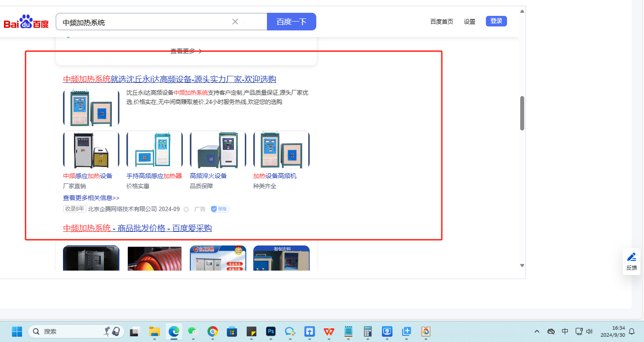Screen dimensions: 644x342
Task: Open the Notepad app on the taskbar
Action: click(x=348, y=331)
